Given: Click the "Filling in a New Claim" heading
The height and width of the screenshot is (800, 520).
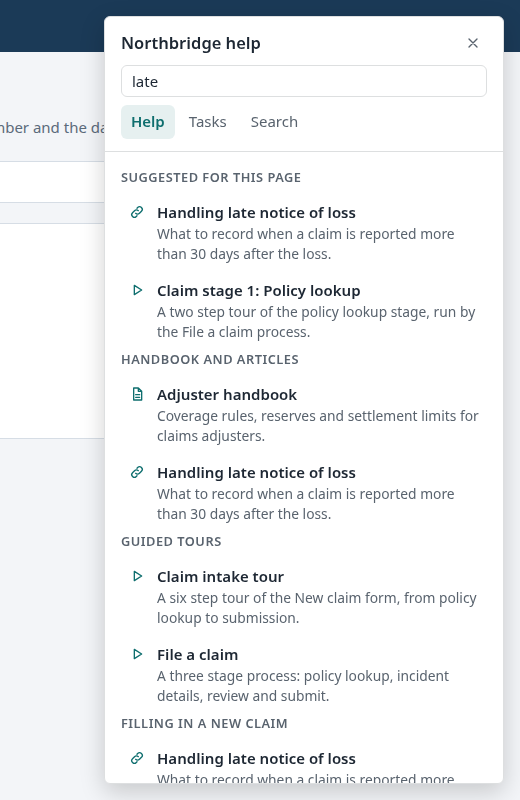Looking at the screenshot, I should [204, 724].
